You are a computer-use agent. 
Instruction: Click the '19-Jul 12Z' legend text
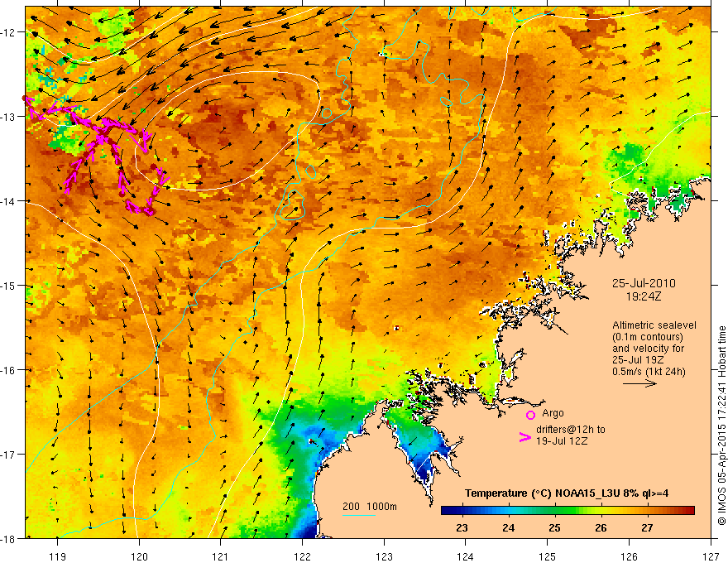click(x=562, y=440)
